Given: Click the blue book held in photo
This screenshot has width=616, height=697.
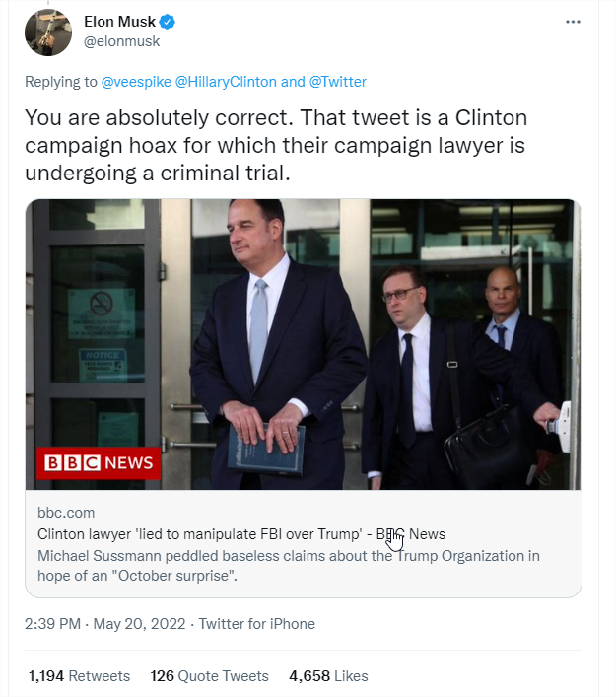Looking at the screenshot, I should (x=265, y=447).
